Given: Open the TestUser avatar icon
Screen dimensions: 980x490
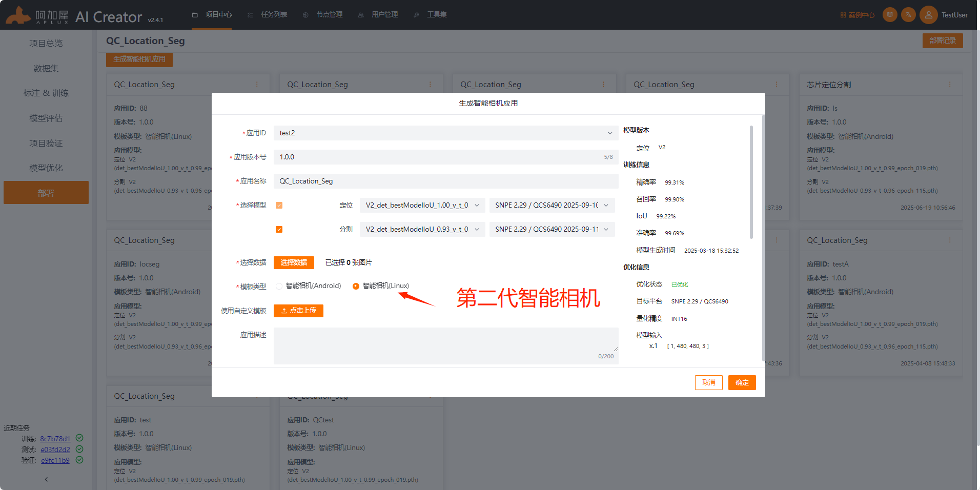Looking at the screenshot, I should pos(929,15).
